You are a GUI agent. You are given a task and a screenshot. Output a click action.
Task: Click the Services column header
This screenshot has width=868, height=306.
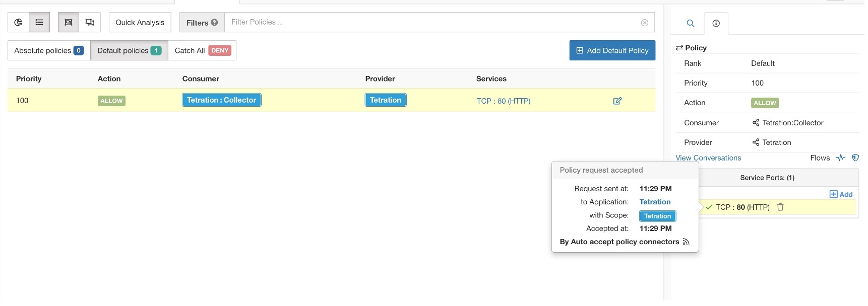(491, 79)
